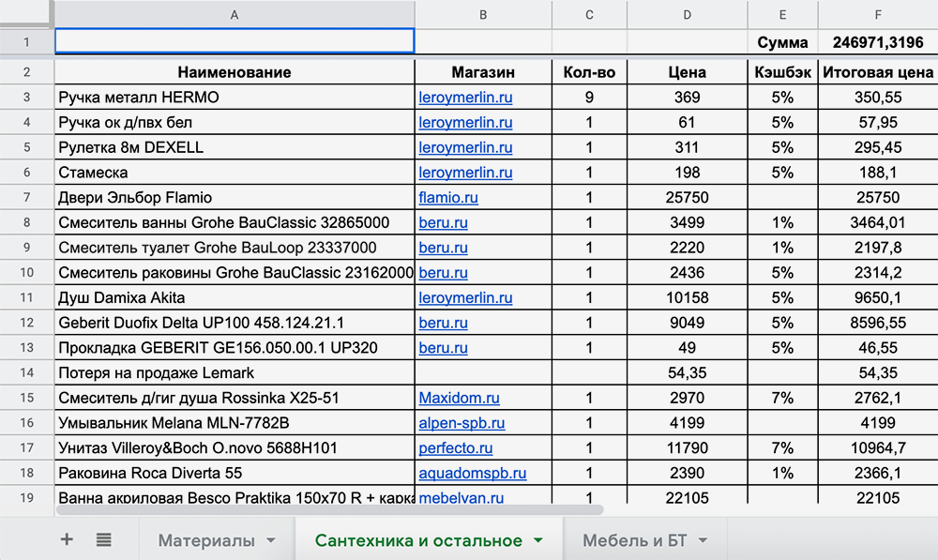Viewport: 938px width, 560px height.
Task: Open the all sheets list icon
Action: click(103, 539)
